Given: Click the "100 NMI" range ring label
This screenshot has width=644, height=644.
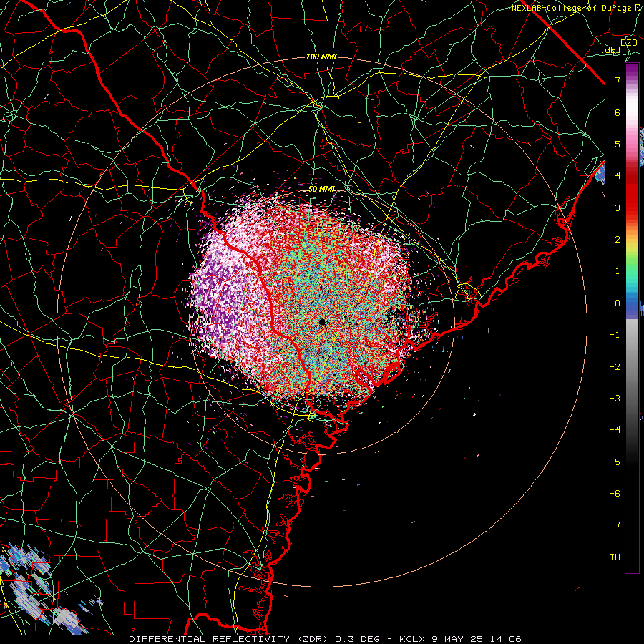Looking at the screenshot, I should (321, 57).
